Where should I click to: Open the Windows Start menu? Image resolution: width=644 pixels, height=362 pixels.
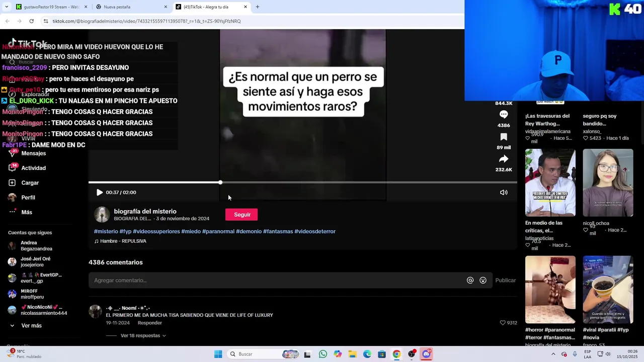click(x=218, y=354)
